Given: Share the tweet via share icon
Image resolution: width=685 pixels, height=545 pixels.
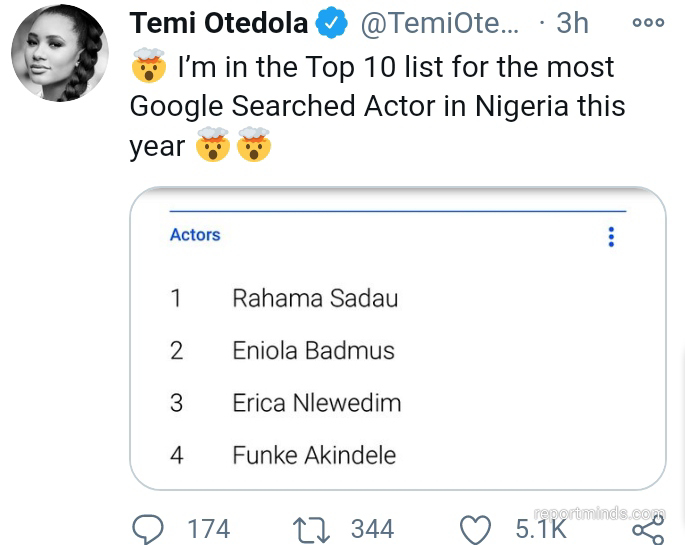Looking at the screenshot, I should (647, 528).
